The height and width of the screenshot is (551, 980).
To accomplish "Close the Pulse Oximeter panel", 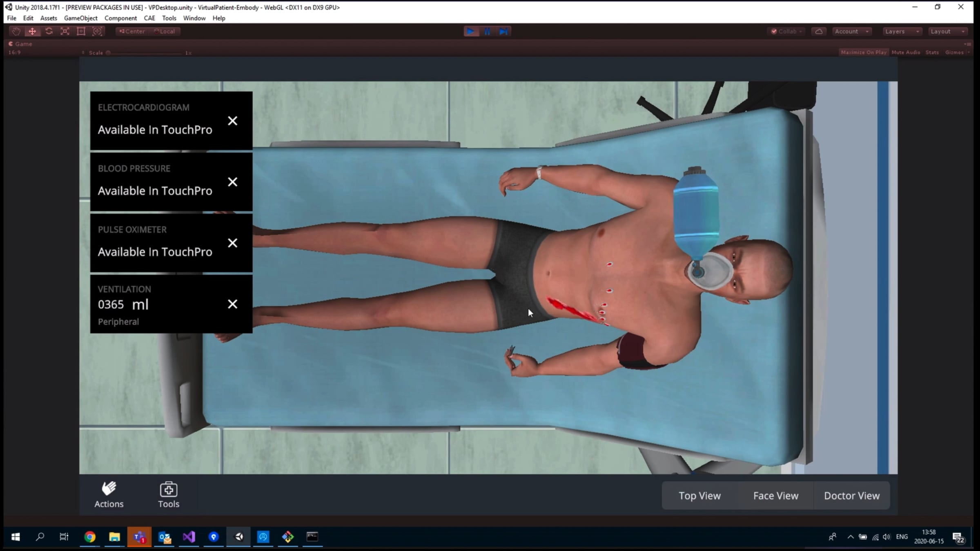I will tap(232, 243).
